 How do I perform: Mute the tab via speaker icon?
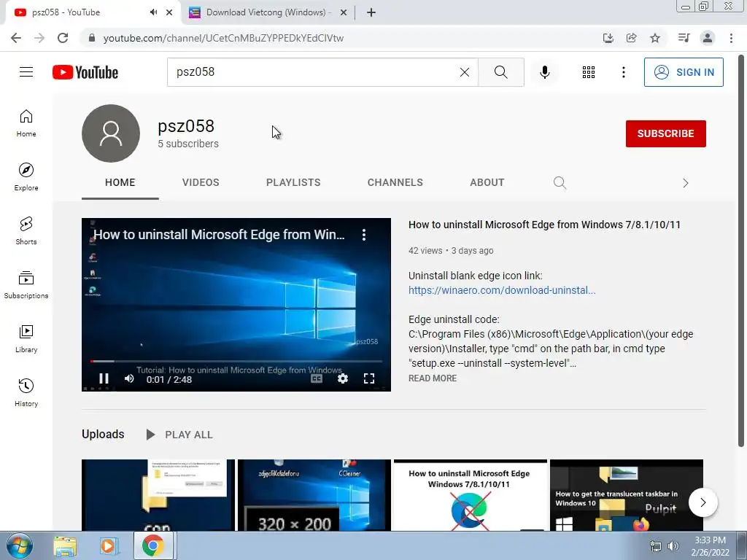[153, 12]
